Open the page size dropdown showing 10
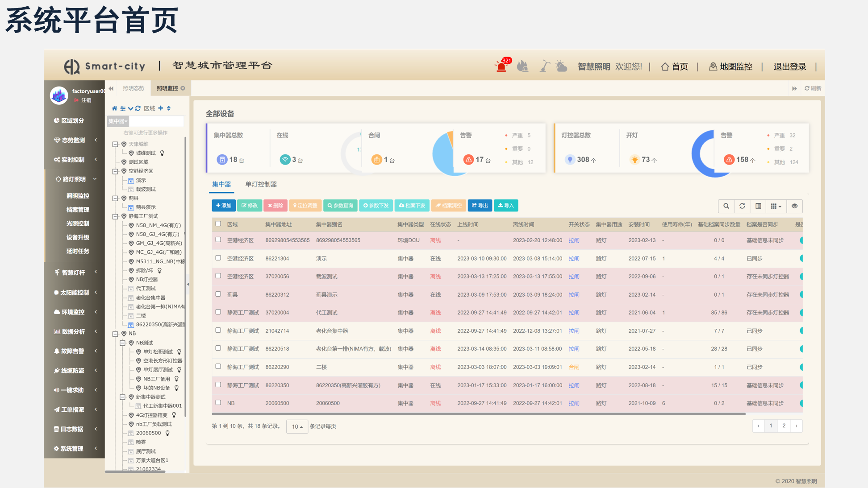This screenshot has height=488, width=868. click(297, 426)
